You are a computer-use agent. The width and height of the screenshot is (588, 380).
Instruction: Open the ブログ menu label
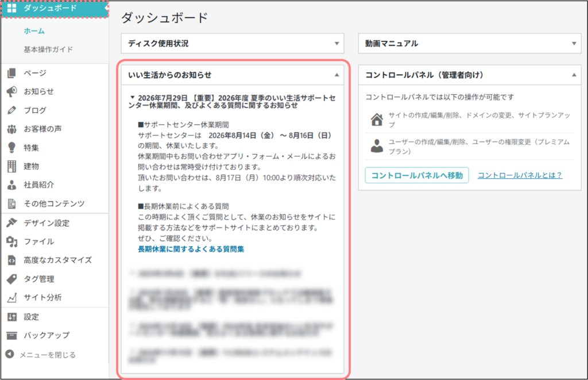[x=35, y=110]
